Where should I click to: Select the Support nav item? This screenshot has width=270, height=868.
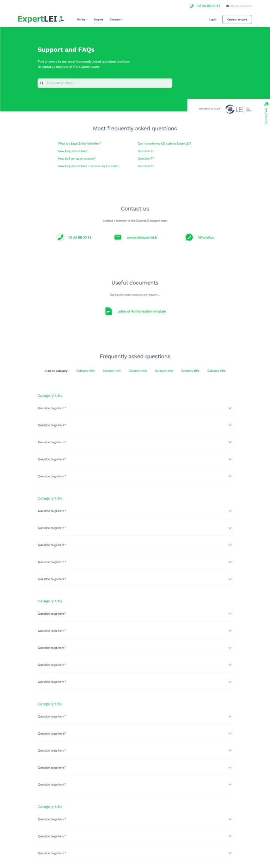tap(98, 19)
